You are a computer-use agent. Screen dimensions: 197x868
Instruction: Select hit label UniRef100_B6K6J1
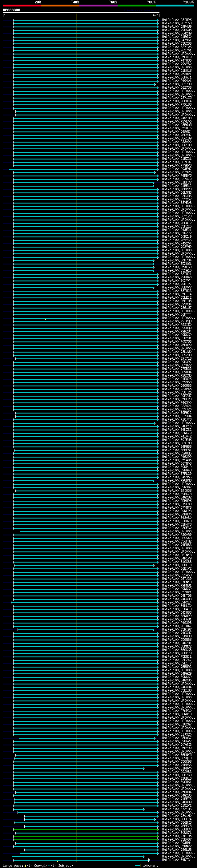point(176,78)
